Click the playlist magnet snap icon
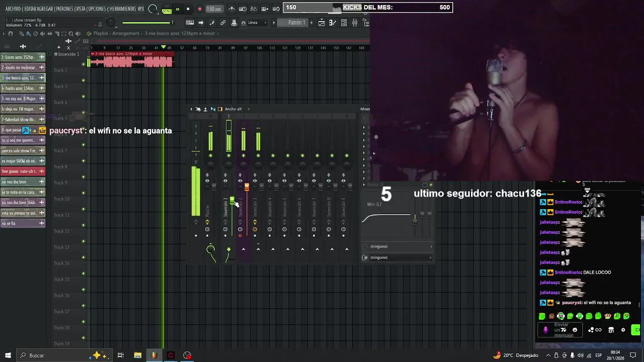The height and width of the screenshot is (362, 644). pyautogui.click(x=11, y=34)
